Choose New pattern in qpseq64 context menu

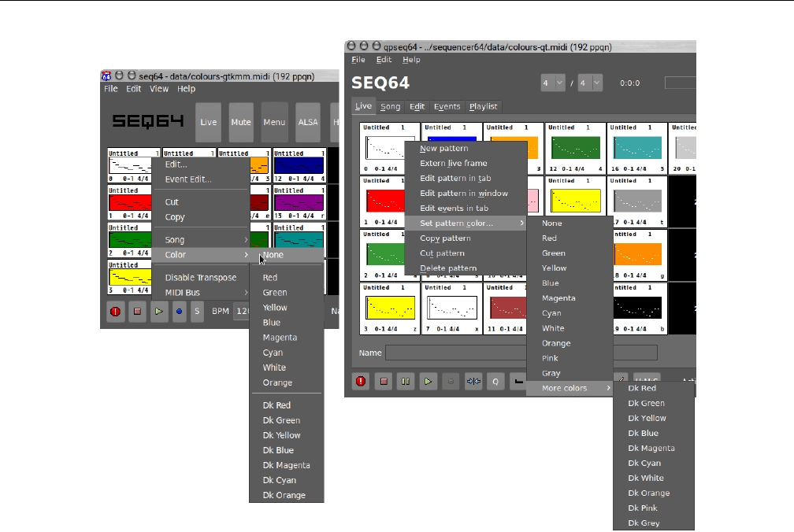466,148
